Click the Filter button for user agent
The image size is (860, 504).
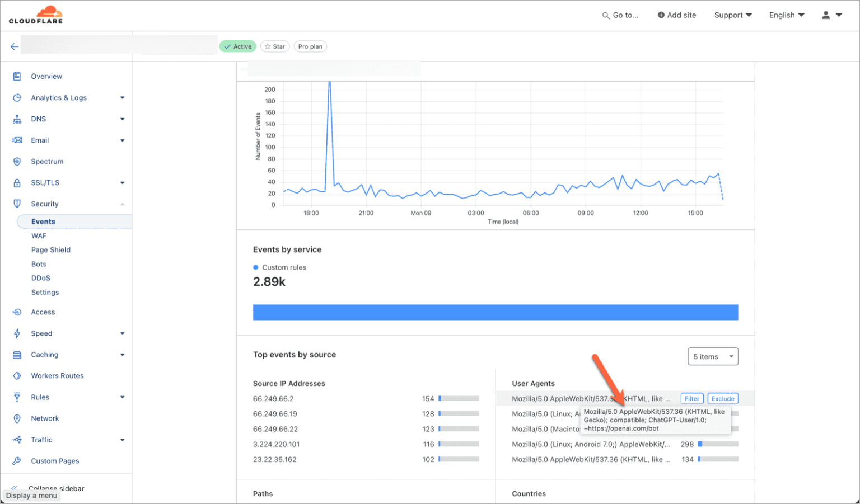[692, 399]
